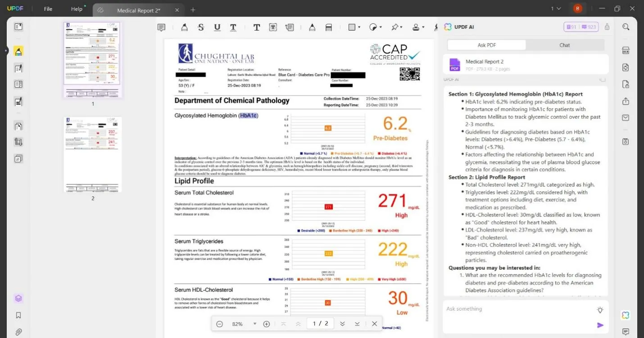Open the Organize Pages icon
Viewport: 644px width, 338px height.
[x=18, y=126]
